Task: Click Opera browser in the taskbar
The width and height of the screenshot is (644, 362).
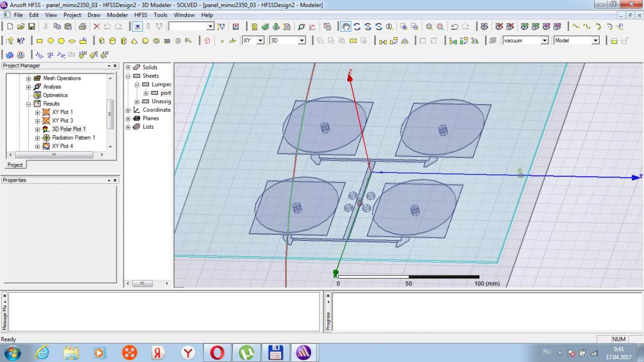Action: pos(217,352)
